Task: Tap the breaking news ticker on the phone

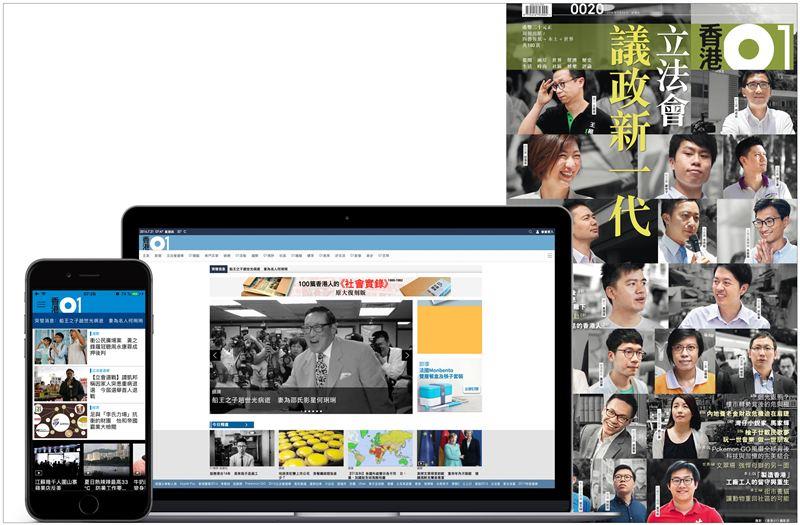Action: 88,321
